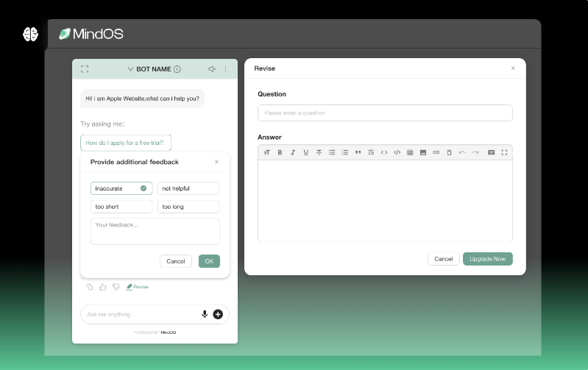
Task: Open the BOT NAME dropdown chevron
Action: point(130,69)
